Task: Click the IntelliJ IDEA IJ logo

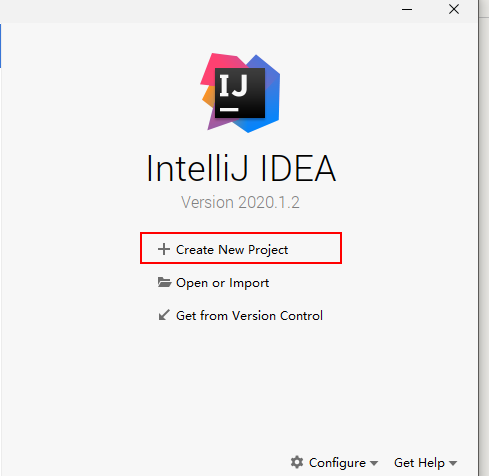Action: [240, 93]
